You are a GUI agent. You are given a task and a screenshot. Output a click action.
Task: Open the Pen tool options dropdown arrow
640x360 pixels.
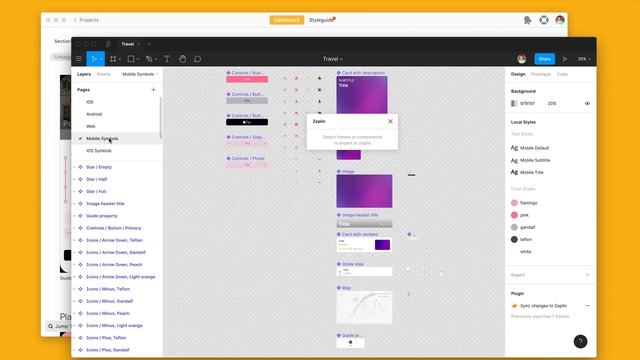click(x=156, y=59)
